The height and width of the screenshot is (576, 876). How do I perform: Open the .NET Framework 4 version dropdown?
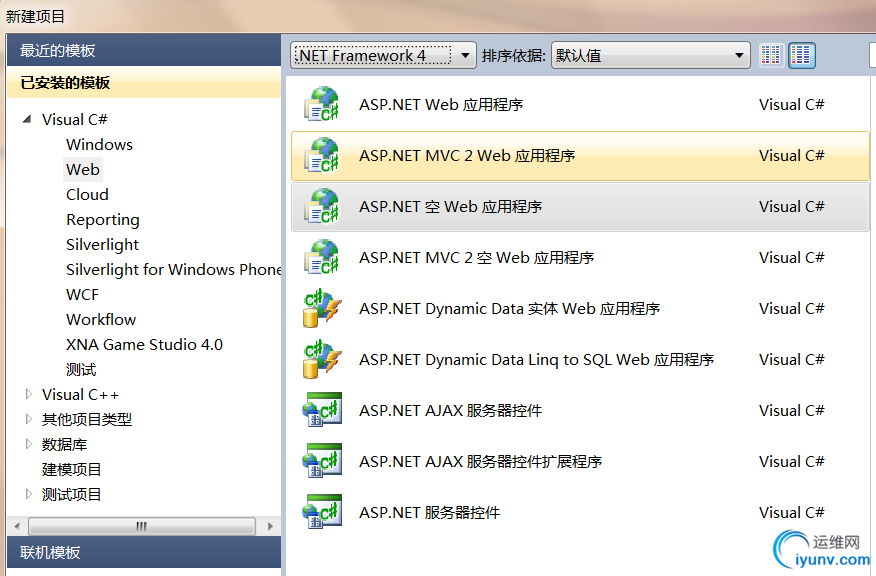(383, 56)
